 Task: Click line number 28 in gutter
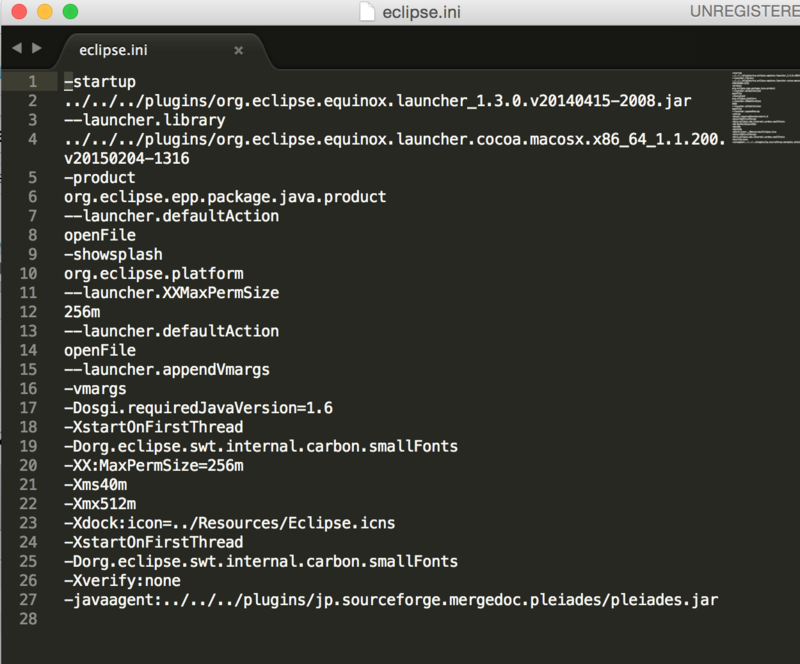click(x=29, y=619)
